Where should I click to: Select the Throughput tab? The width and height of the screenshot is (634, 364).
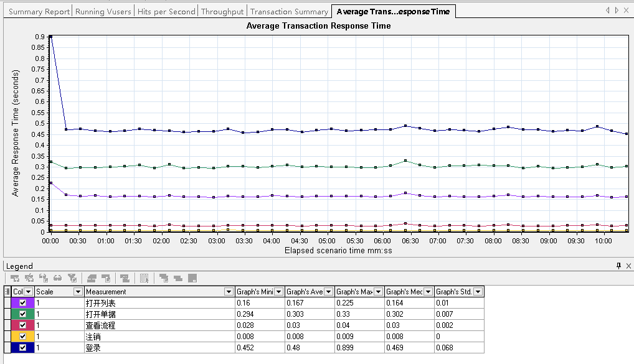coord(222,11)
